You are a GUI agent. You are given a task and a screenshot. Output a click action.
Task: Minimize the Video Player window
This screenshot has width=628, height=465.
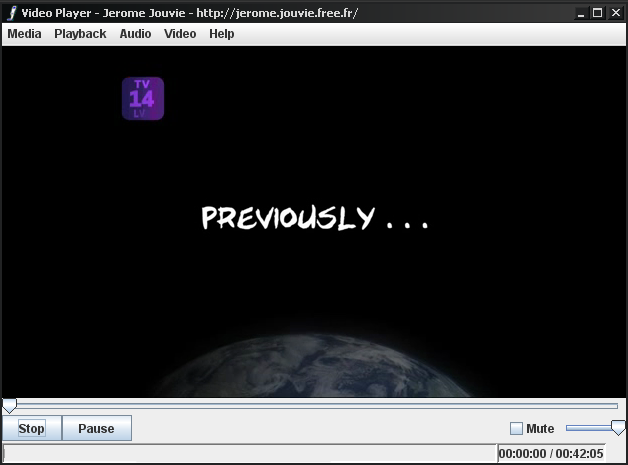(581, 13)
